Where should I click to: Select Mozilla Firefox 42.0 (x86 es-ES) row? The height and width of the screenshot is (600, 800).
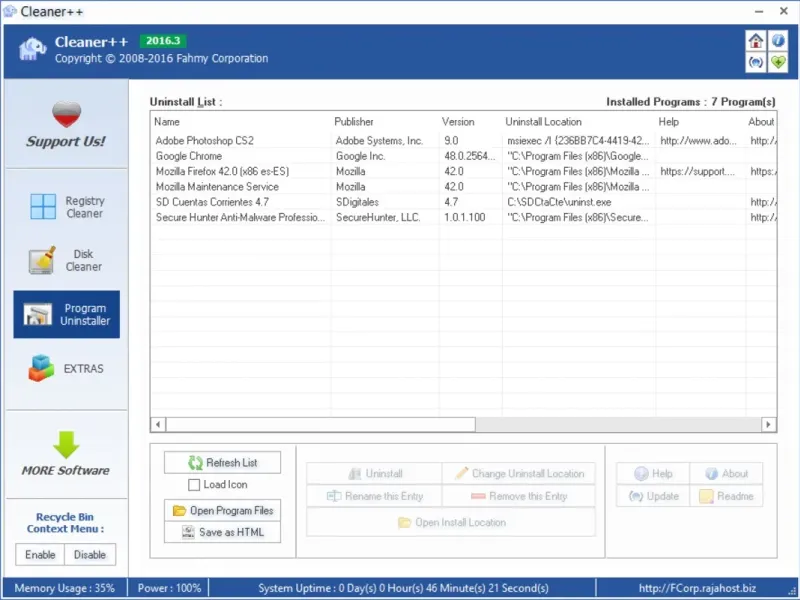click(464, 171)
